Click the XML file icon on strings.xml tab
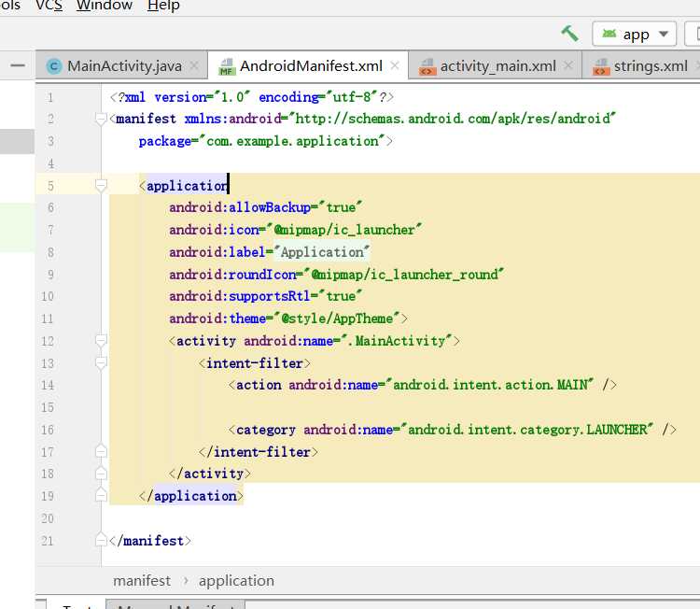Screen dimensions: 700x609 pyautogui.click(x=601, y=67)
